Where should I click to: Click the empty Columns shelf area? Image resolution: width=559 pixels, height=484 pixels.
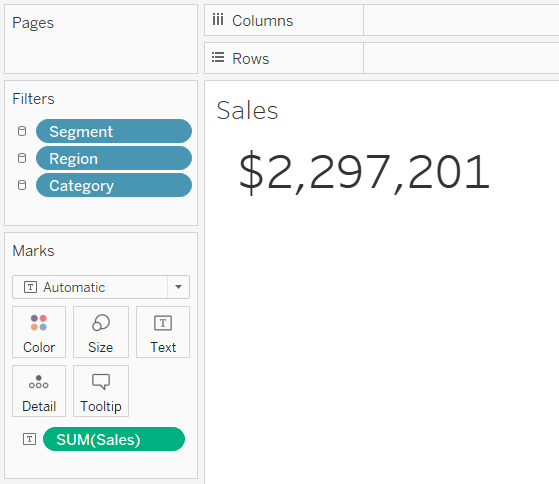point(461,20)
